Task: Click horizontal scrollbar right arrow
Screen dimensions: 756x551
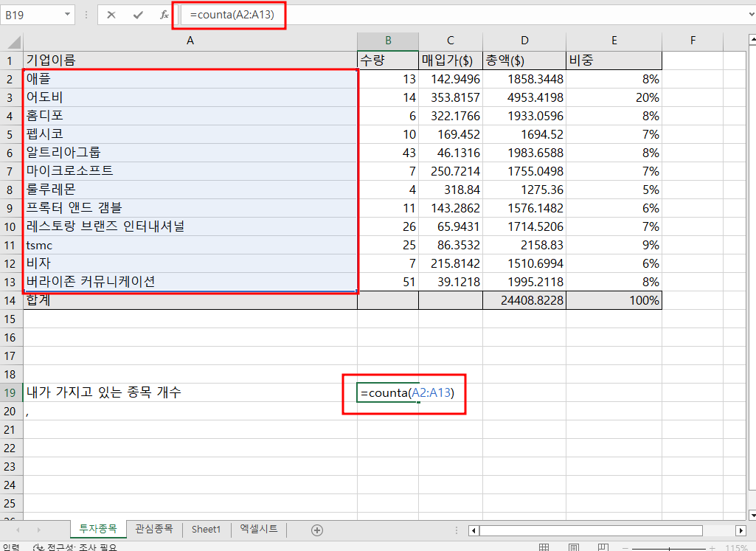Action: tap(741, 531)
